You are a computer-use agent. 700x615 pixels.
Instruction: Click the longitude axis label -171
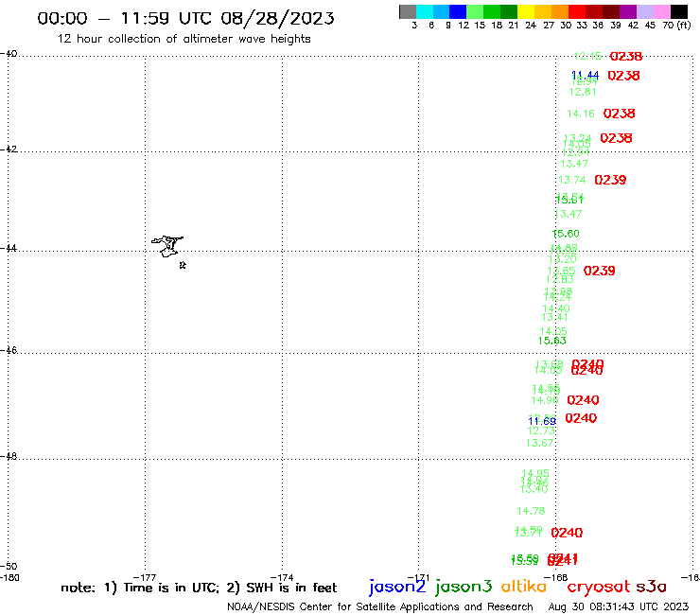click(x=418, y=578)
